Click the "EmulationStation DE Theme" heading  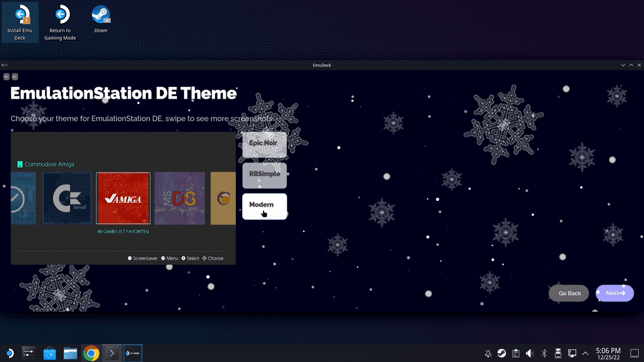point(123,93)
